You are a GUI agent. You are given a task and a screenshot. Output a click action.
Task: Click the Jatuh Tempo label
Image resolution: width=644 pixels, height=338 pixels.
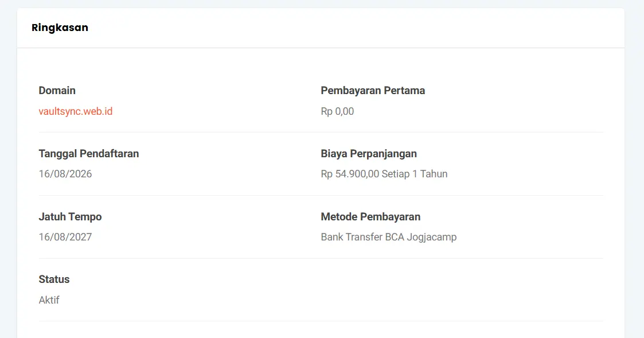[x=70, y=217]
